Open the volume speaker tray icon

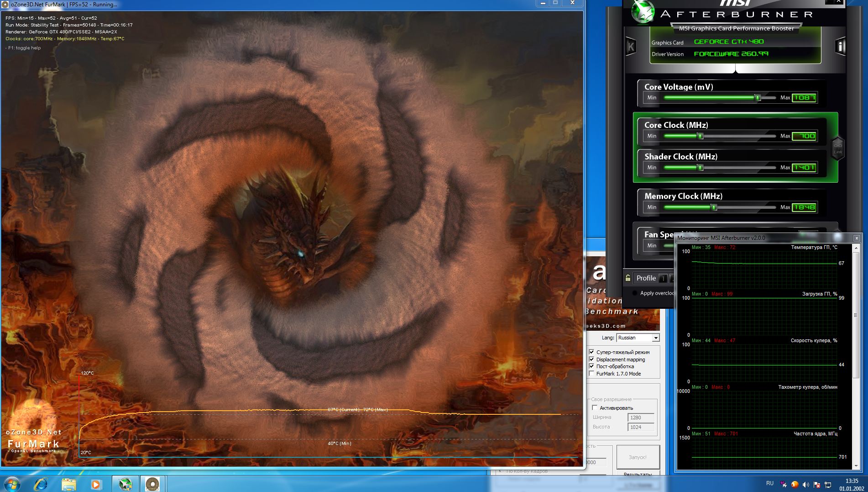[806, 484]
